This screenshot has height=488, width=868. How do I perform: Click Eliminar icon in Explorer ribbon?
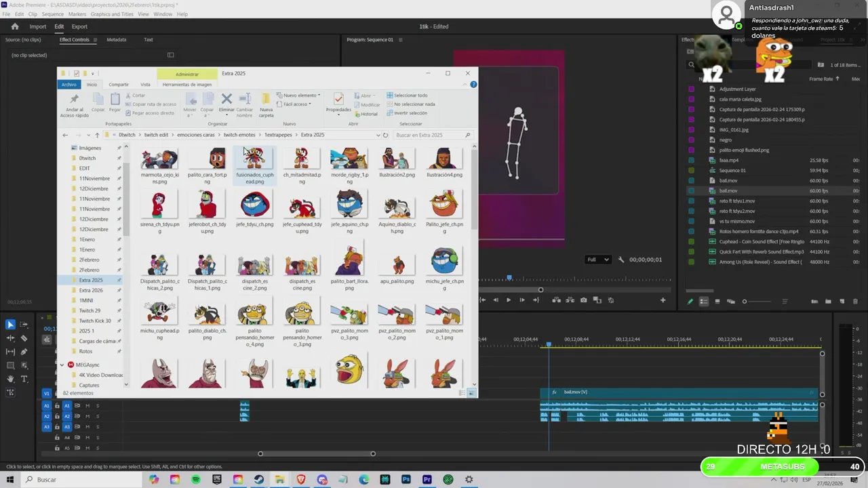[226, 99]
